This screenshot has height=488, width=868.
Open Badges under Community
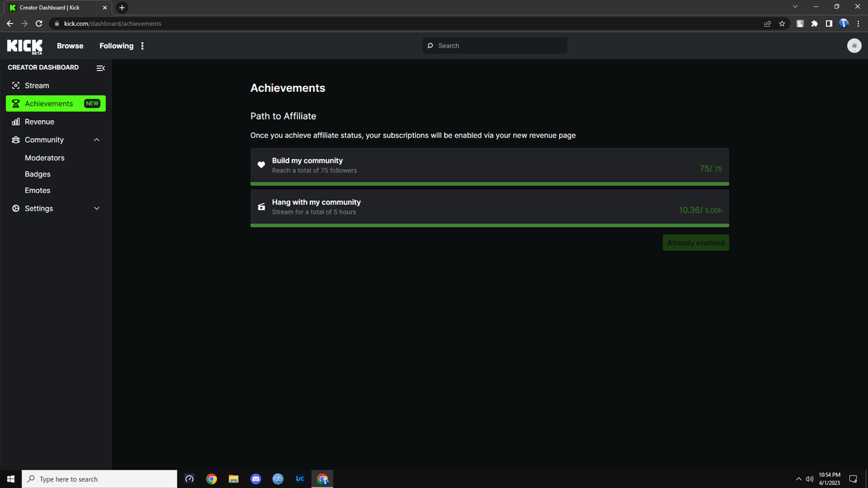tap(38, 174)
